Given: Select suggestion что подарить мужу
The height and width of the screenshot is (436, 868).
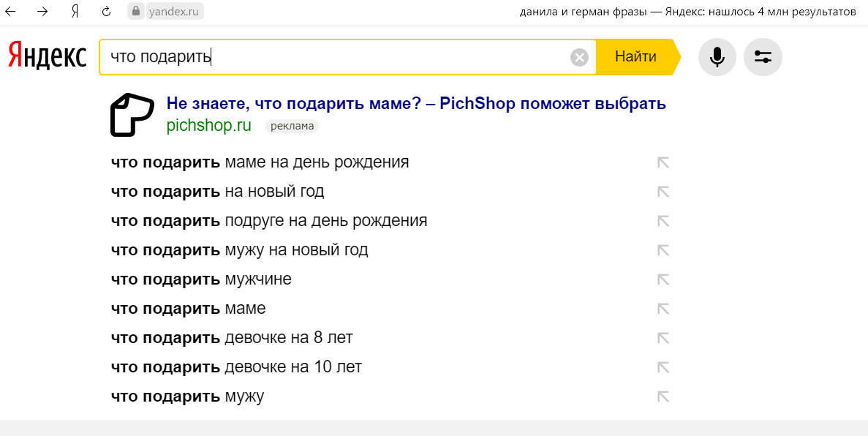Looking at the screenshot, I should click(x=187, y=396).
